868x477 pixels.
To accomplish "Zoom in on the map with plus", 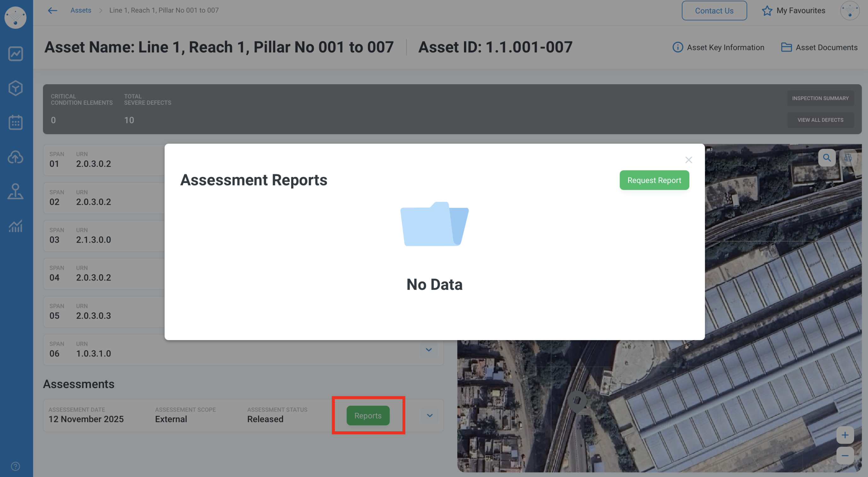I will [x=845, y=435].
